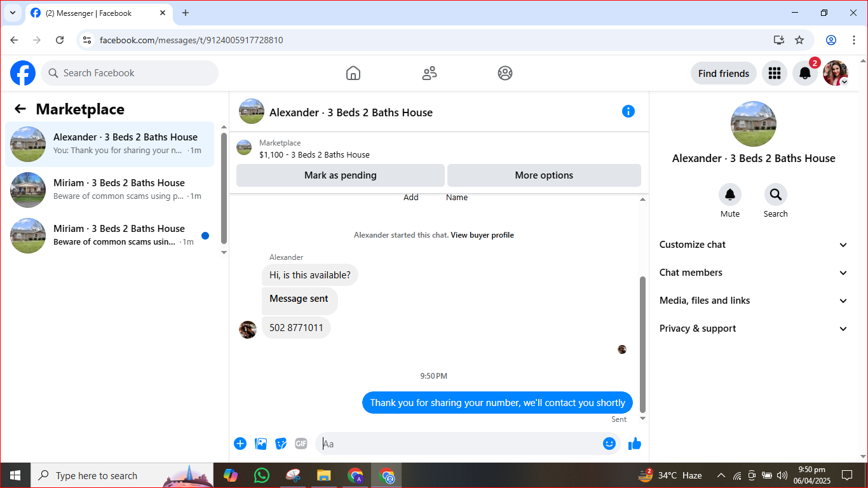Open read Miriam chat from list
This screenshot has width=868, height=488.
[110, 190]
